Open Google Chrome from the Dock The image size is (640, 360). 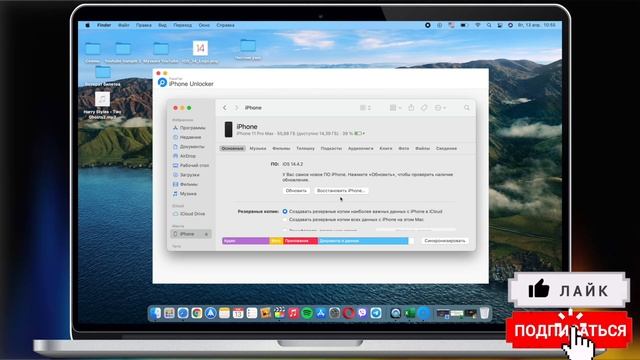click(x=197, y=313)
